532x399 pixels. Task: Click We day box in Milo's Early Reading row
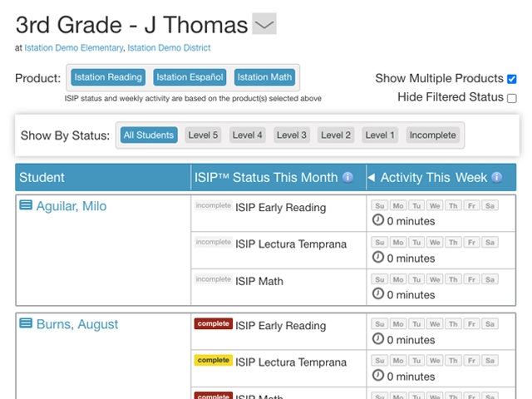click(x=435, y=205)
